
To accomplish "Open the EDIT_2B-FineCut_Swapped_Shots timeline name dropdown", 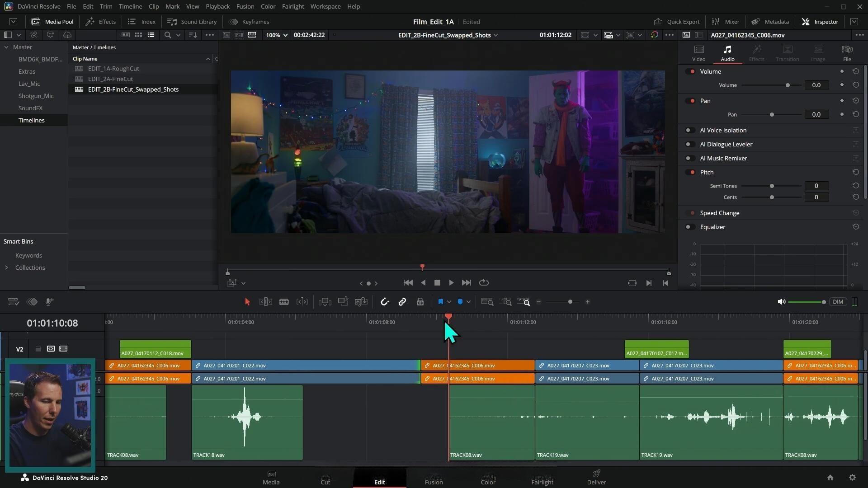I will pyautogui.click(x=496, y=35).
